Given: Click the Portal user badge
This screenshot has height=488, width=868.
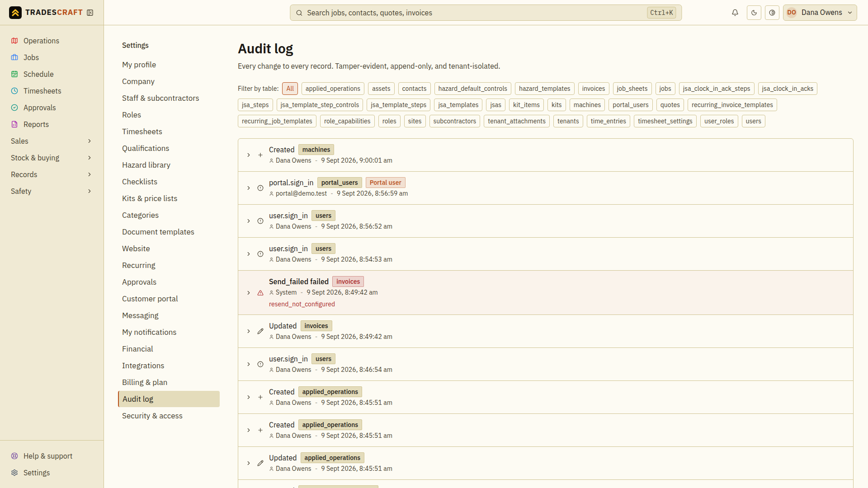Looking at the screenshot, I should pyautogui.click(x=385, y=183).
